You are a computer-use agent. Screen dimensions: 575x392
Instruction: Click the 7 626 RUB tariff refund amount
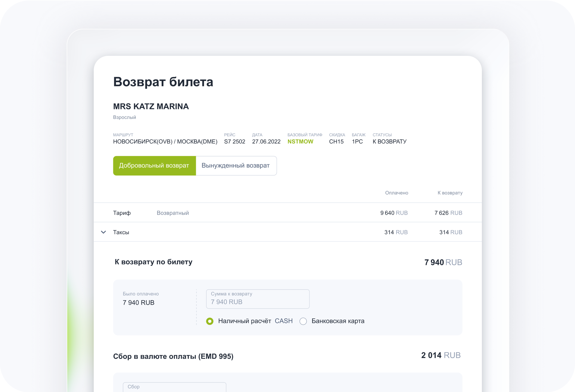point(448,213)
